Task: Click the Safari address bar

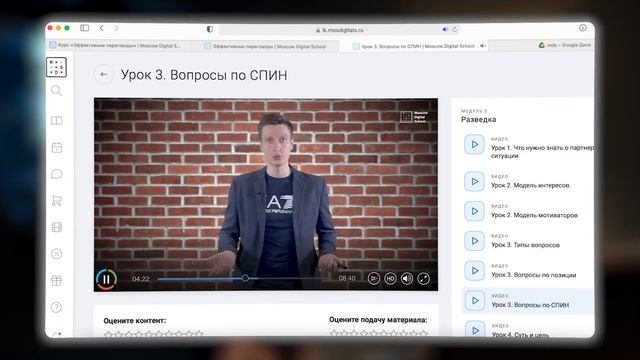Action: tap(340, 30)
